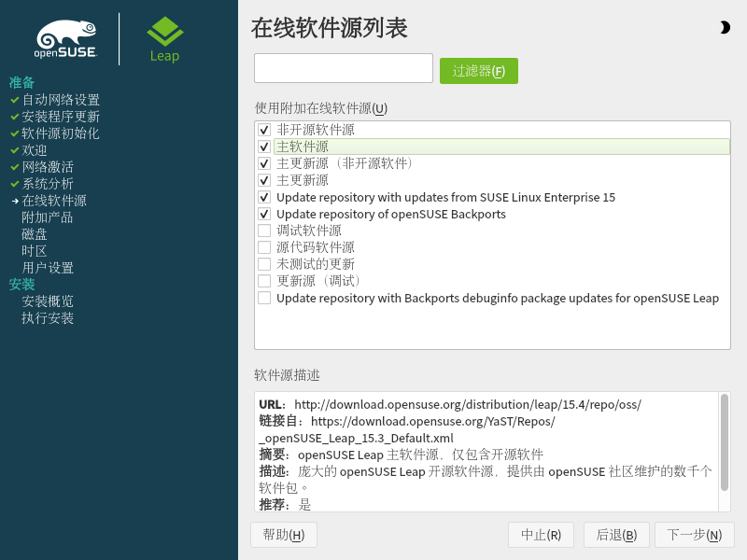Click the openSUSE chameleon logo
The width and height of the screenshot is (747, 560).
(65, 40)
